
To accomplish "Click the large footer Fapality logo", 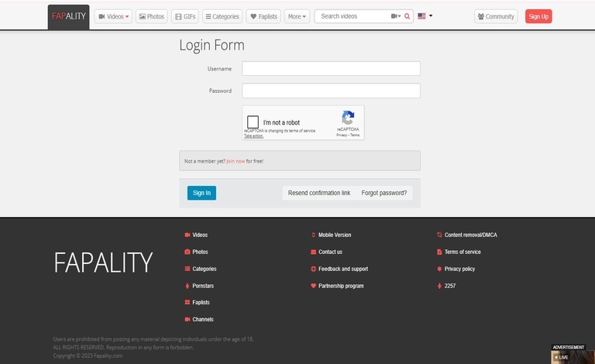I will click(x=103, y=263).
